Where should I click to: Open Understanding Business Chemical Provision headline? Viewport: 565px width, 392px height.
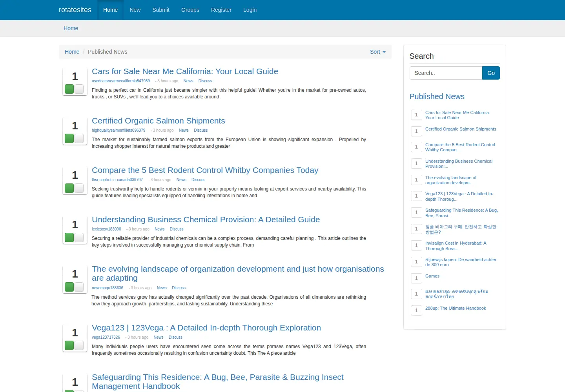pyautogui.click(x=206, y=220)
